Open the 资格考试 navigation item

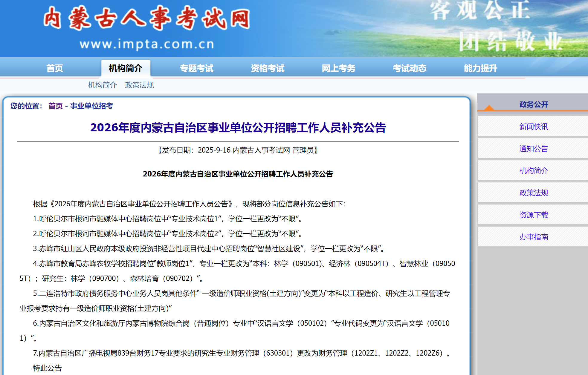(267, 68)
